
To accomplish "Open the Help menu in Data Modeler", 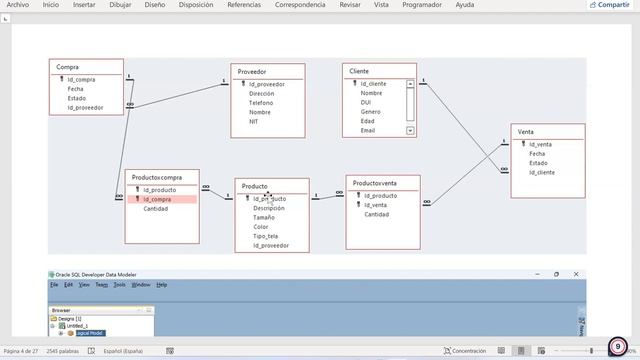I will [x=162, y=285].
